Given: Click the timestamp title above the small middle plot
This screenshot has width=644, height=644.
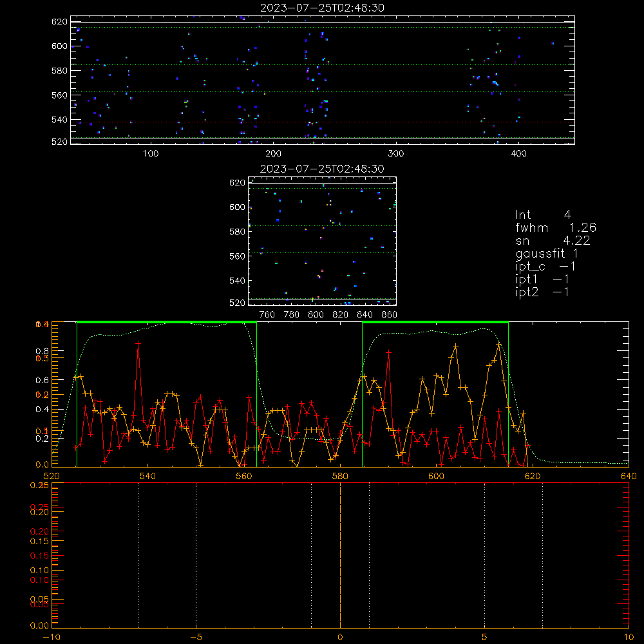Looking at the screenshot, I should (322, 169).
